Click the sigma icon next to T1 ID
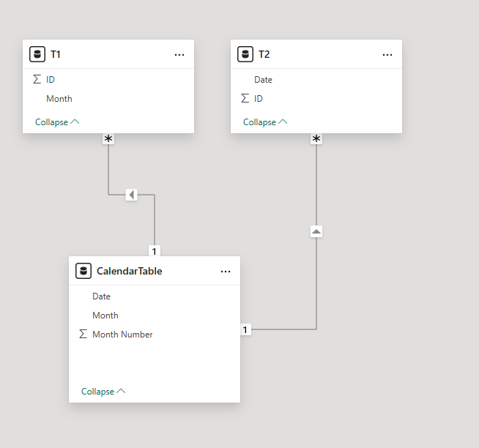479x448 pixels. point(37,79)
